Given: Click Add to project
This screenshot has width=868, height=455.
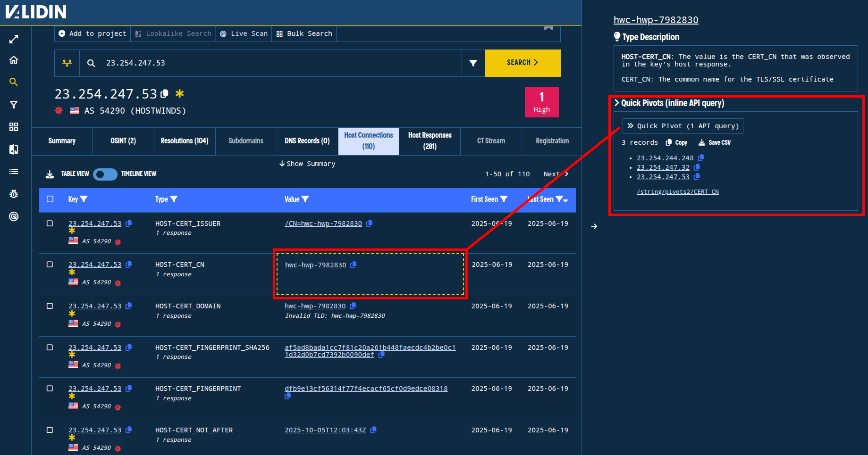Looking at the screenshot, I should [93, 33].
